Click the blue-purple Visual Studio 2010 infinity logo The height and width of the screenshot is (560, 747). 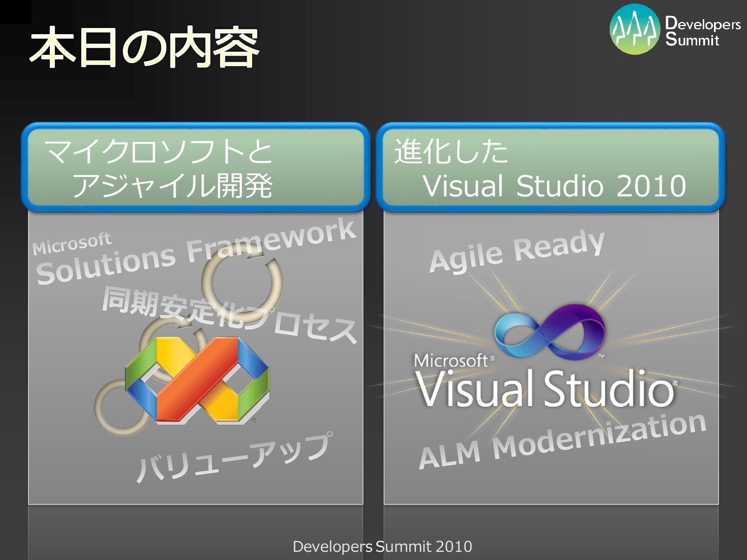pyautogui.click(x=550, y=331)
